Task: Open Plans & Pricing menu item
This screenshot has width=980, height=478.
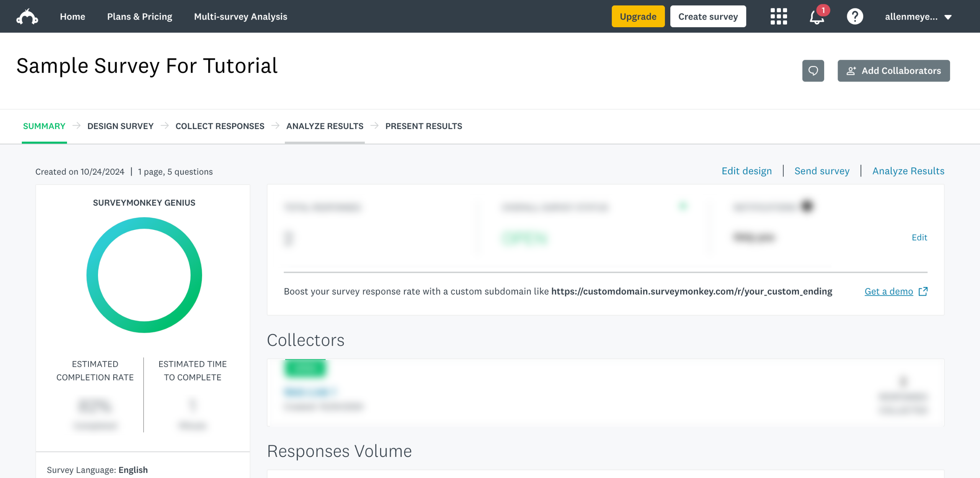Action: coord(139,16)
